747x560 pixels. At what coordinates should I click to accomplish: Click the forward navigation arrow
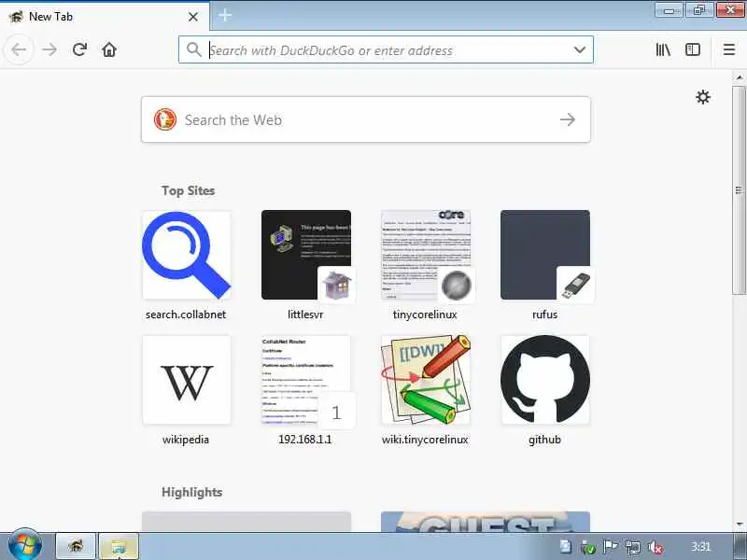pyautogui.click(x=49, y=49)
